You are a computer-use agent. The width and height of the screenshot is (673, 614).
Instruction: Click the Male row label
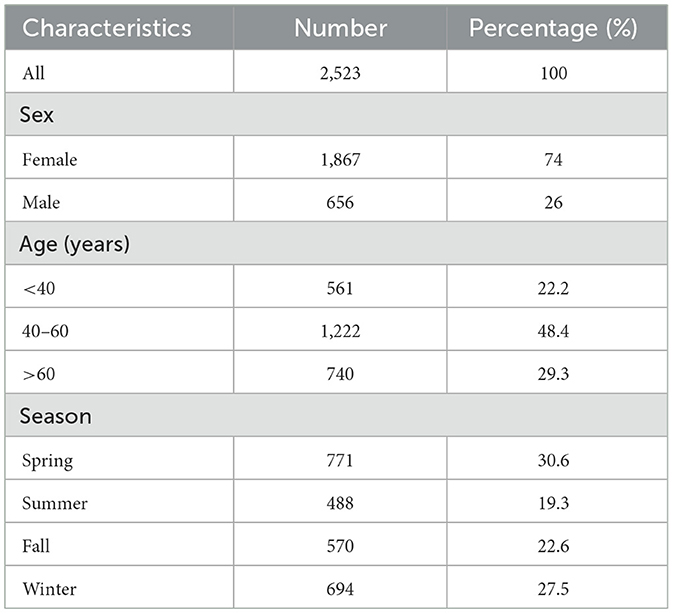[41, 202]
